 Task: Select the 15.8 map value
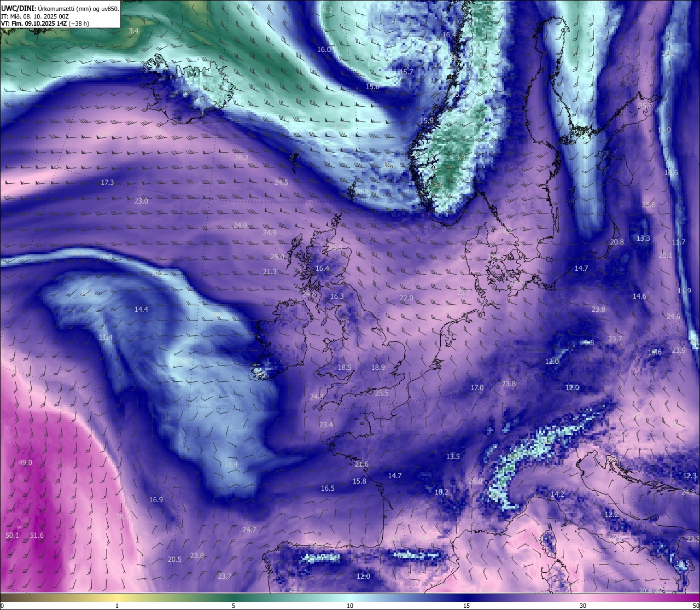(x=359, y=481)
